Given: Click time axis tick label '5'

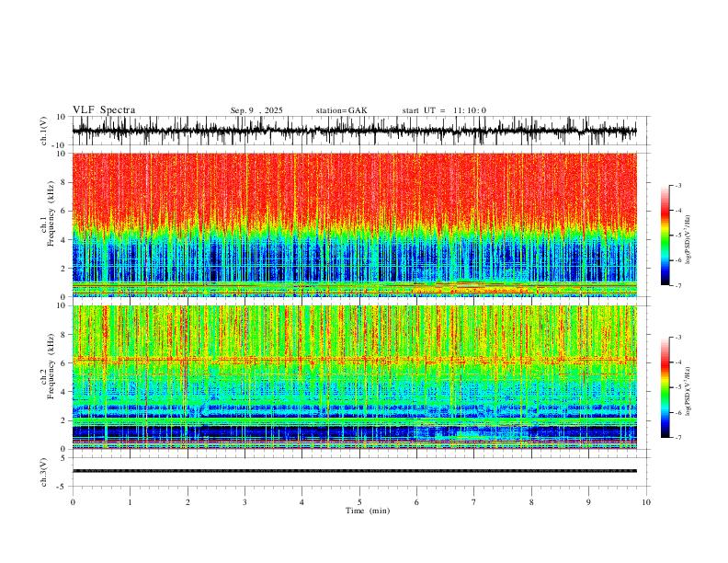Looking at the screenshot, I should tap(359, 501).
